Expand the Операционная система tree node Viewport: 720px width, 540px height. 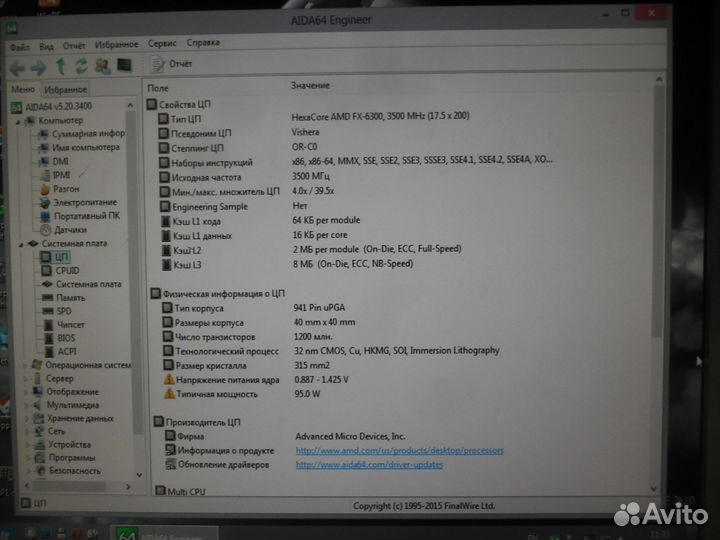pyautogui.click(x=25, y=365)
